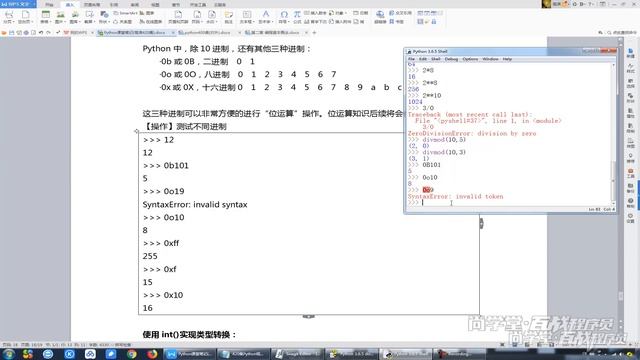The height and width of the screenshot is (360, 640).
Task: Open the Debug menu in Python Shell
Action: click(x=451, y=59)
